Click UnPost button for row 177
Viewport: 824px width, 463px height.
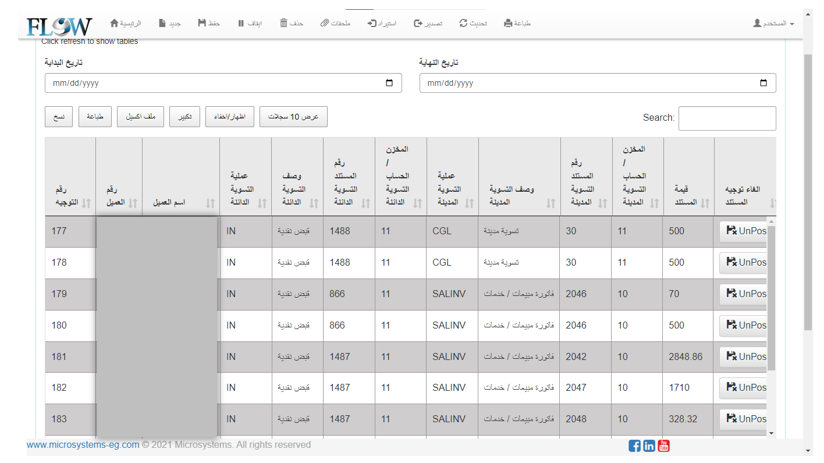coord(744,231)
